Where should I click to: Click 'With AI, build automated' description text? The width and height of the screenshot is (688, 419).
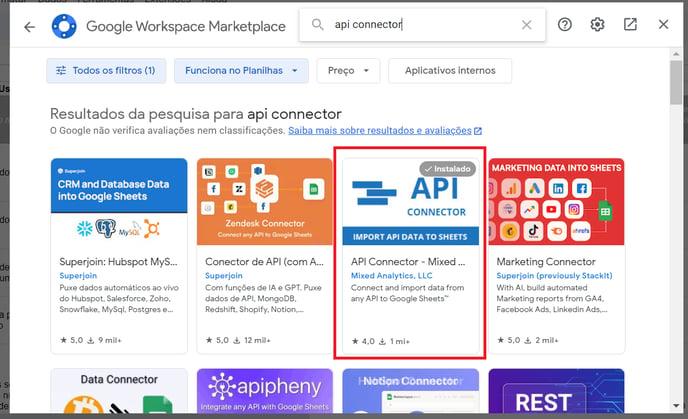point(541,288)
